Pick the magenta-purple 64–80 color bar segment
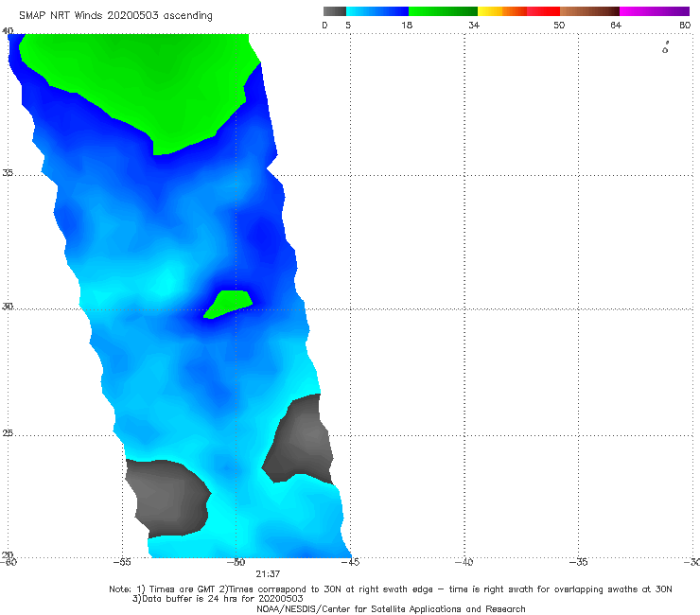This screenshot has height=615, width=700. 655,11
